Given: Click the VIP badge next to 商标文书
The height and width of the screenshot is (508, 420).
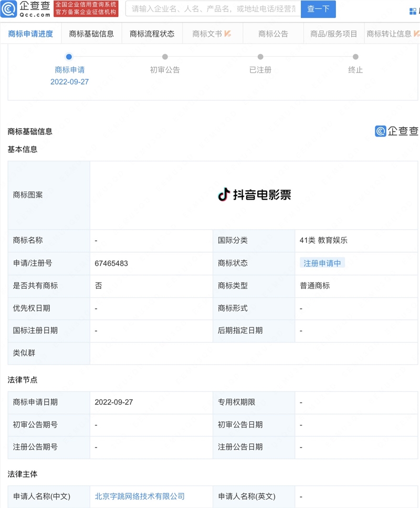Looking at the screenshot, I should [x=229, y=33].
